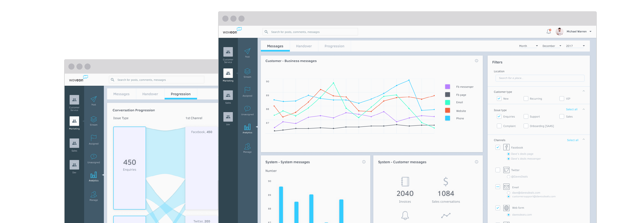
Task: Open Stream in the front window sidebar
Action: (247, 73)
